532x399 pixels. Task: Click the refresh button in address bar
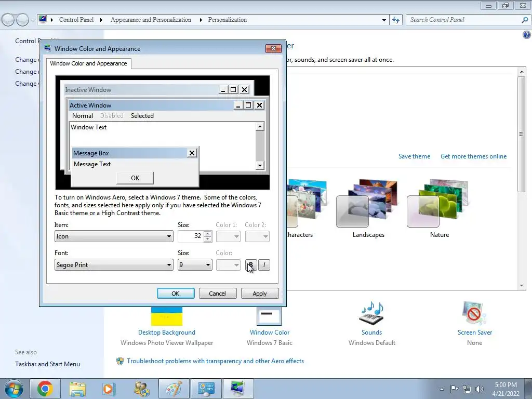(396, 20)
